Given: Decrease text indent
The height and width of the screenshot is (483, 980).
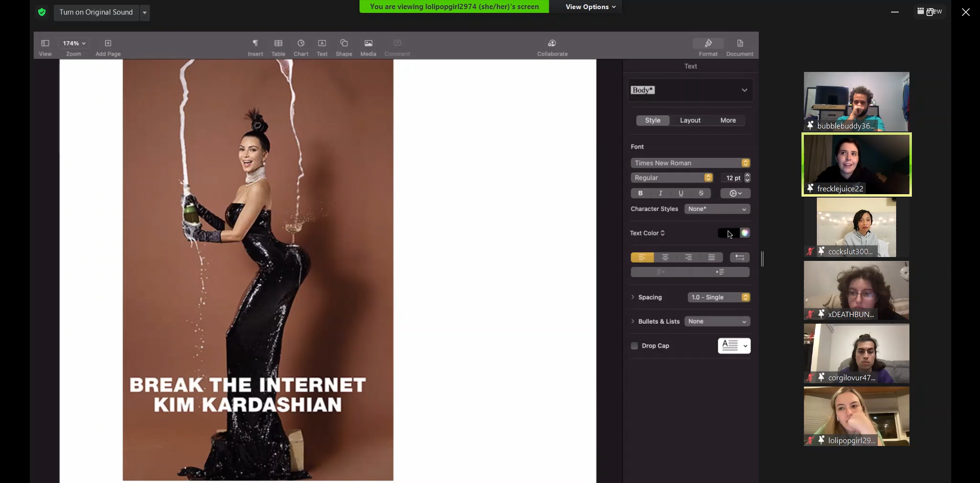Looking at the screenshot, I should [661, 272].
